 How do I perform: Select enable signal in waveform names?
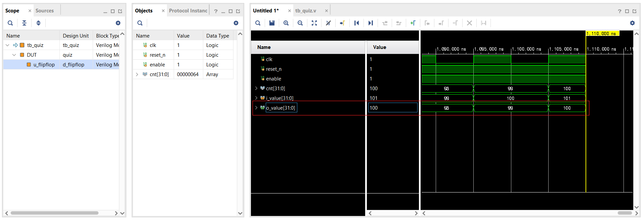[273, 79]
